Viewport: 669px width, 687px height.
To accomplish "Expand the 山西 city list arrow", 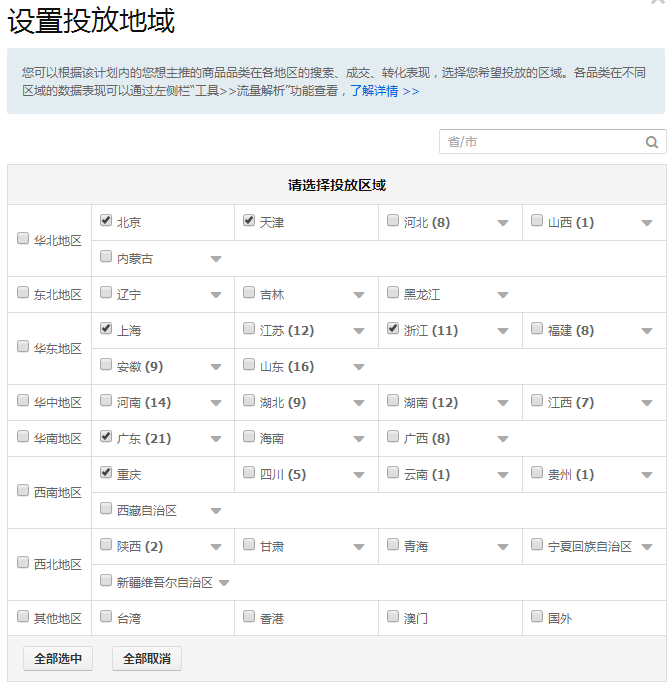I will (x=647, y=223).
